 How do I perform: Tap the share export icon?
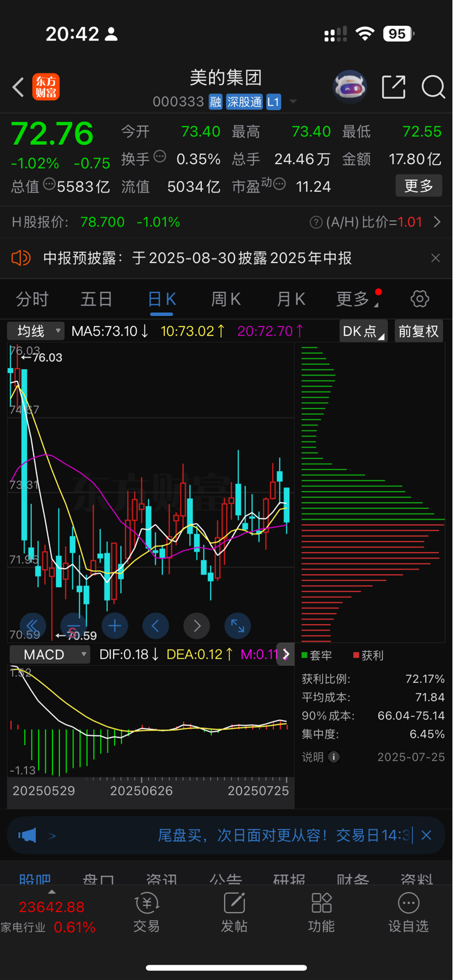point(394,87)
